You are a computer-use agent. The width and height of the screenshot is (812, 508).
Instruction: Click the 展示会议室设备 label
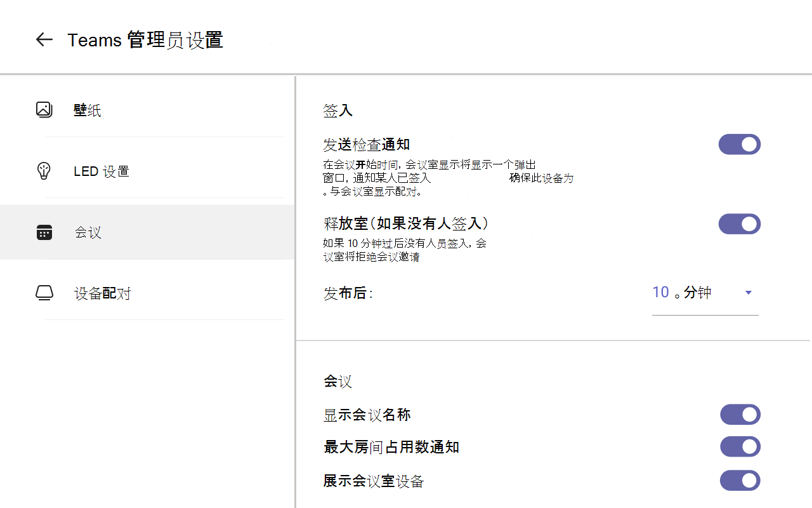click(374, 481)
